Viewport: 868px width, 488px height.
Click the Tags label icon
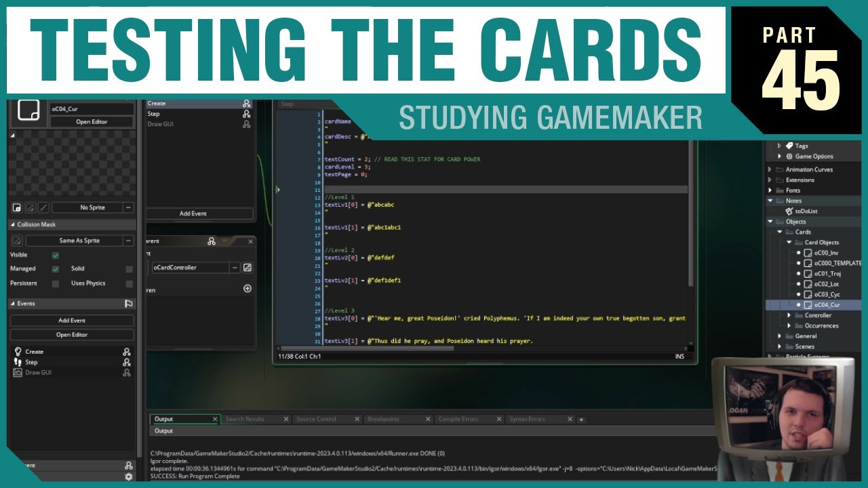789,146
